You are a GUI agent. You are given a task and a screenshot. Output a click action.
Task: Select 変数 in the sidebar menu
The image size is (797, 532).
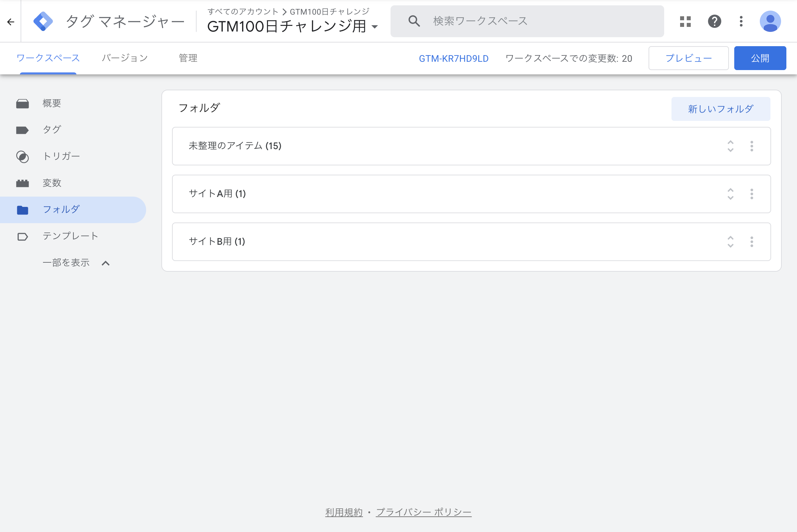tap(51, 183)
